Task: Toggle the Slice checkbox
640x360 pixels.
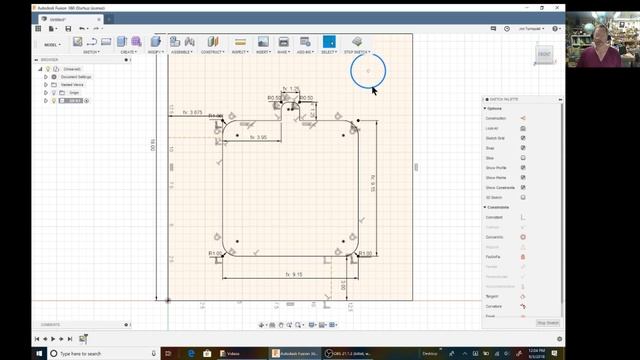Action: [523, 158]
